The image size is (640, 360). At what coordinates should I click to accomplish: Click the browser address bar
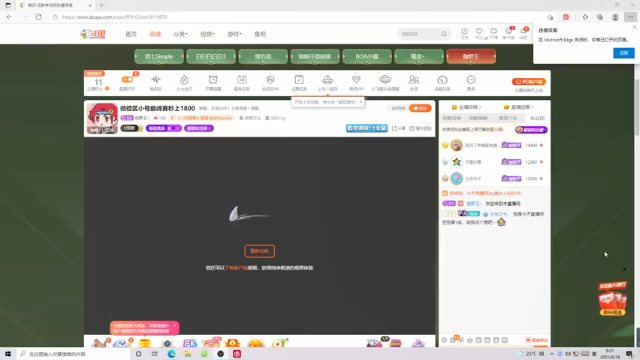tap(298, 17)
